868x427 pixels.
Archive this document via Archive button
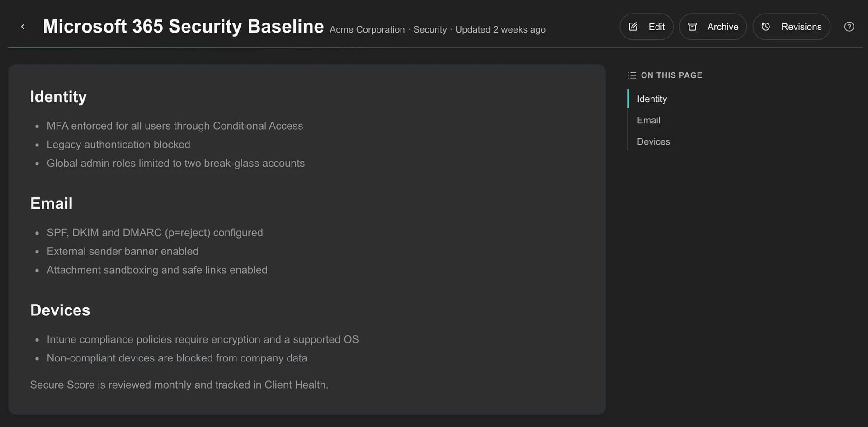coord(712,27)
